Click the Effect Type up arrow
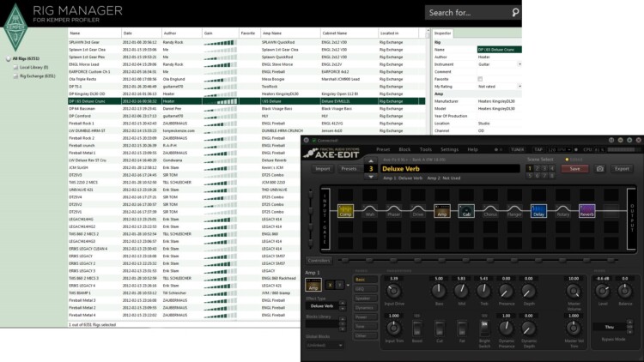The height and width of the screenshot is (362, 644). click(x=342, y=304)
